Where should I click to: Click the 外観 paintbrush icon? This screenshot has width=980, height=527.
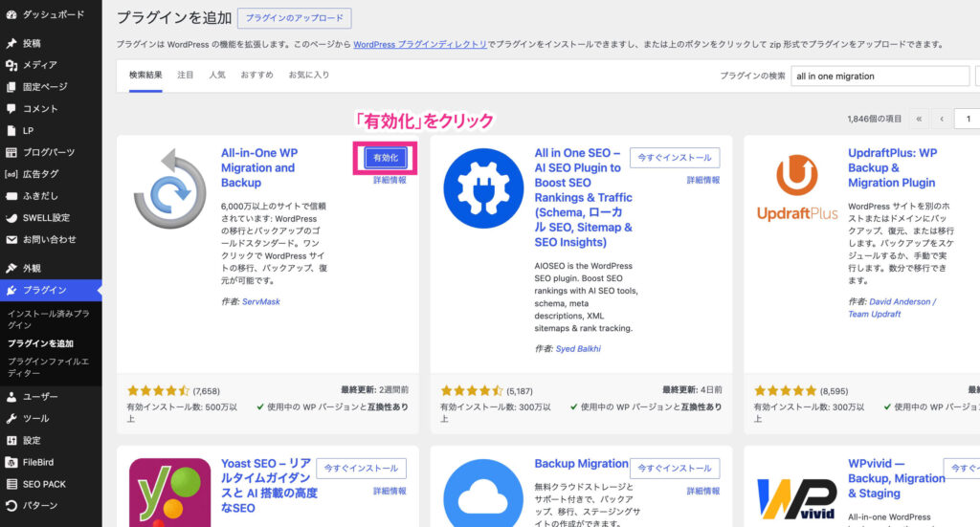pyautogui.click(x=11, y=268)
